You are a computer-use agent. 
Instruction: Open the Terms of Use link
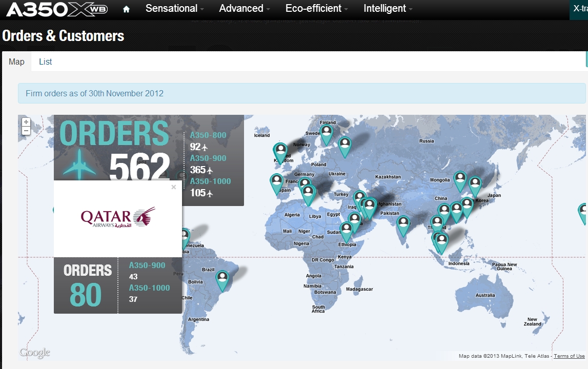click(x=569, y=356)
